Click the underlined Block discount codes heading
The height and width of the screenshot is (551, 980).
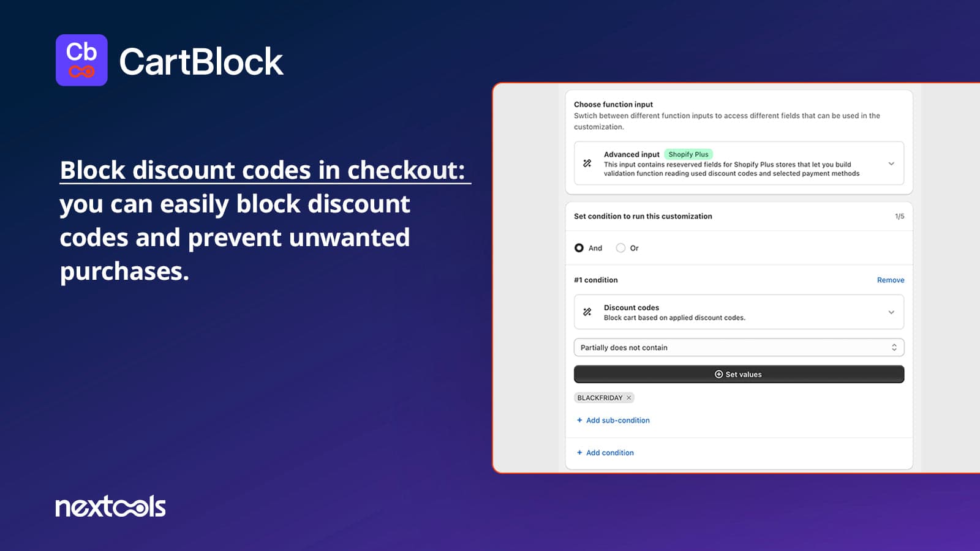click(263, 170)
